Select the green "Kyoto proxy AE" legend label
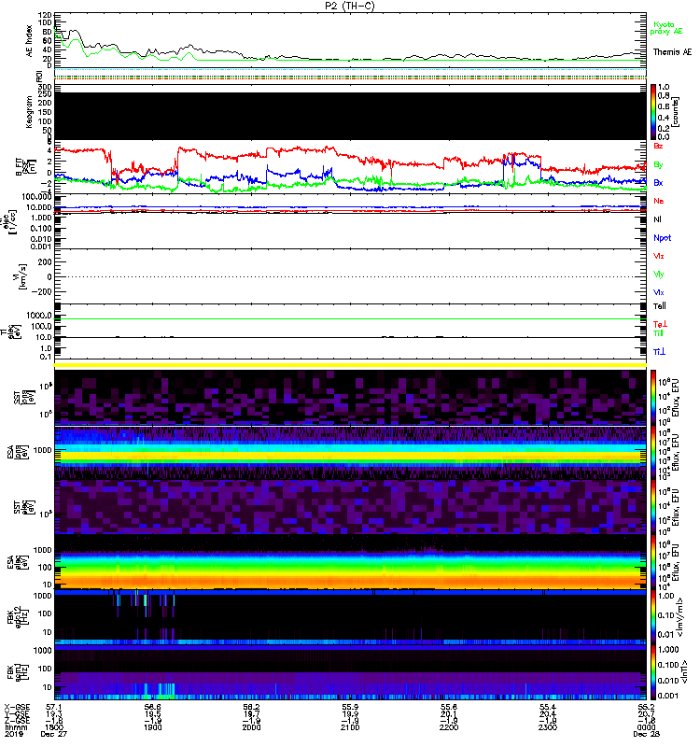The height and width of the screenshot is (747, 700). 665,28
